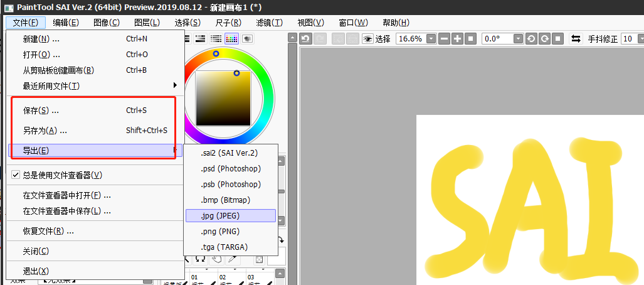Viewport: 644px width, 285px height.
Task: Toggle 总是使用文件查看器 checkbox
Action: [16, 175]
